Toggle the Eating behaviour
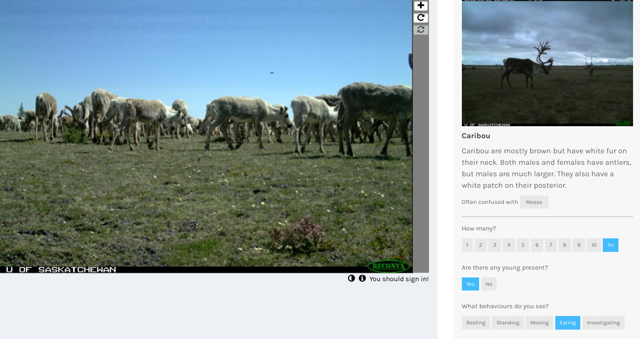Viewport: 644px width, 339px height. pos(568,323)
